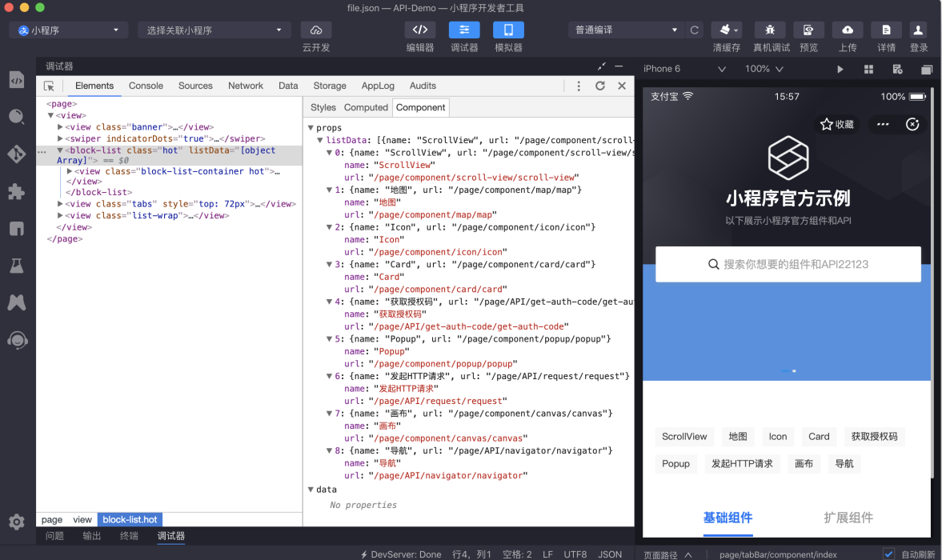This screenshot has width=942, height=560.
Task: Tap the 获取授权码 chip in simulator
Action: click(874, 436)
